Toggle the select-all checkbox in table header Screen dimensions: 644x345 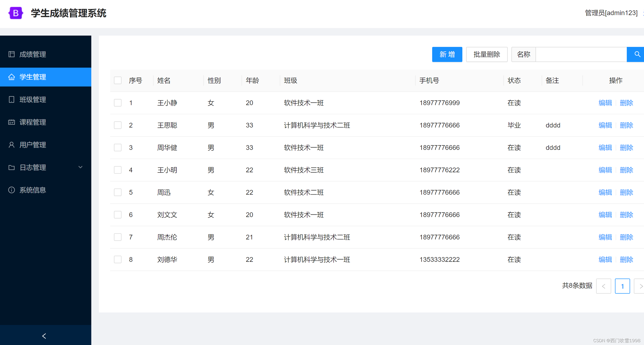118,80
